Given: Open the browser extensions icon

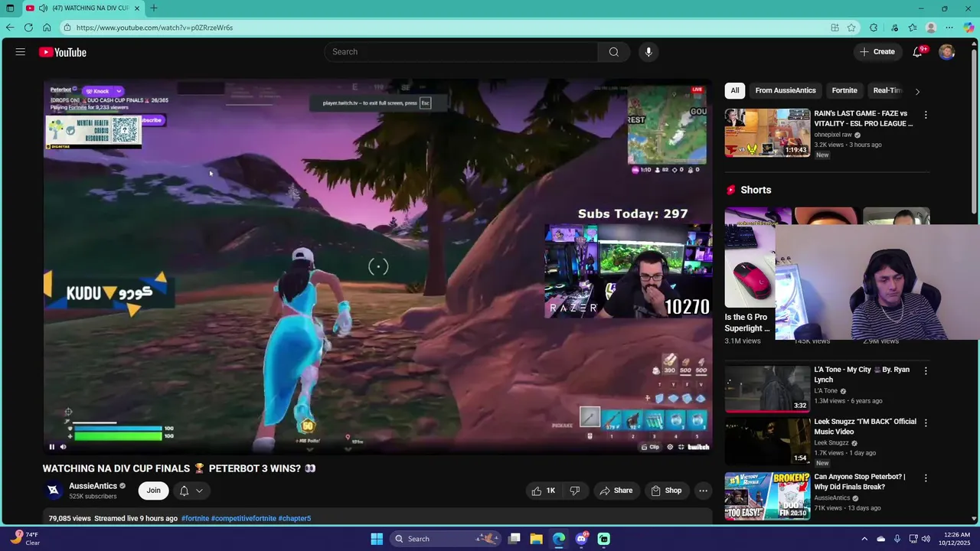Looking at the screenshot, I should (x=874, y=28).
